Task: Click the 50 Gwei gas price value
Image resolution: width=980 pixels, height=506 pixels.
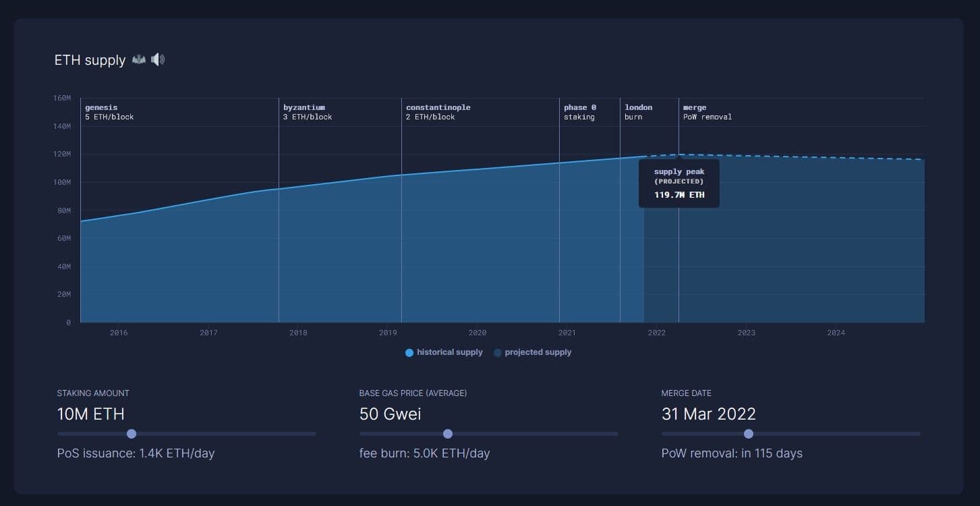Action: [390, 414]
